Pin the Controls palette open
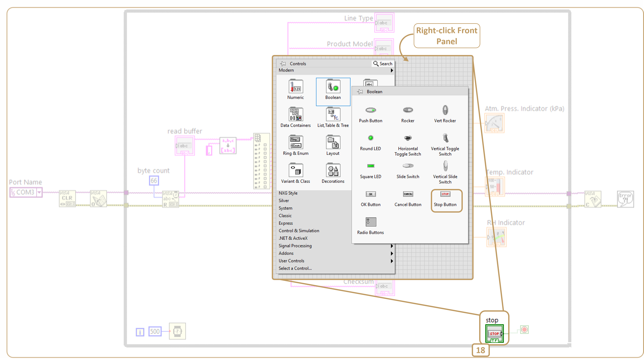 (283, 63)
